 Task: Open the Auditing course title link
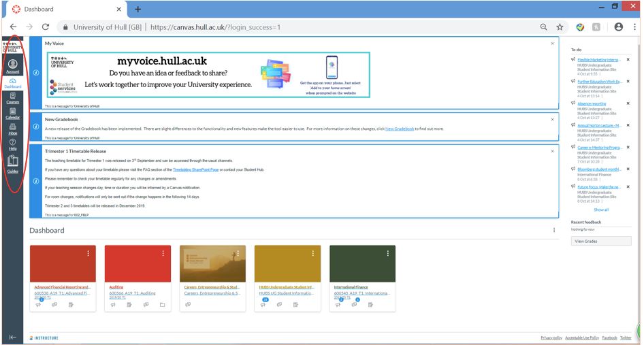tap(116, 287)
